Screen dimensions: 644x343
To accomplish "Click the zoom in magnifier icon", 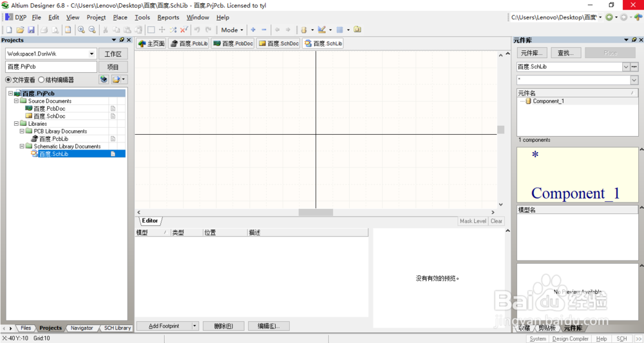I will click(81, 30).
